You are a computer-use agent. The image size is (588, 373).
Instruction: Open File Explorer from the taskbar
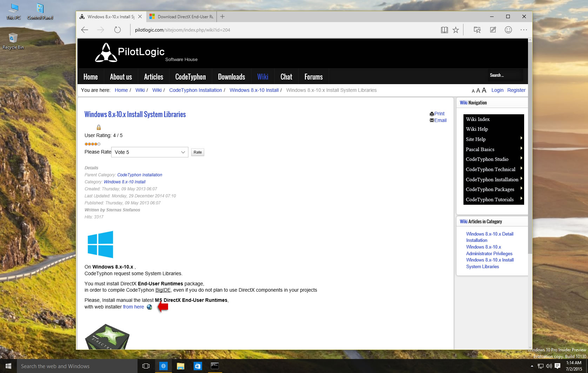pyautogui.click(x=180, y=366)
